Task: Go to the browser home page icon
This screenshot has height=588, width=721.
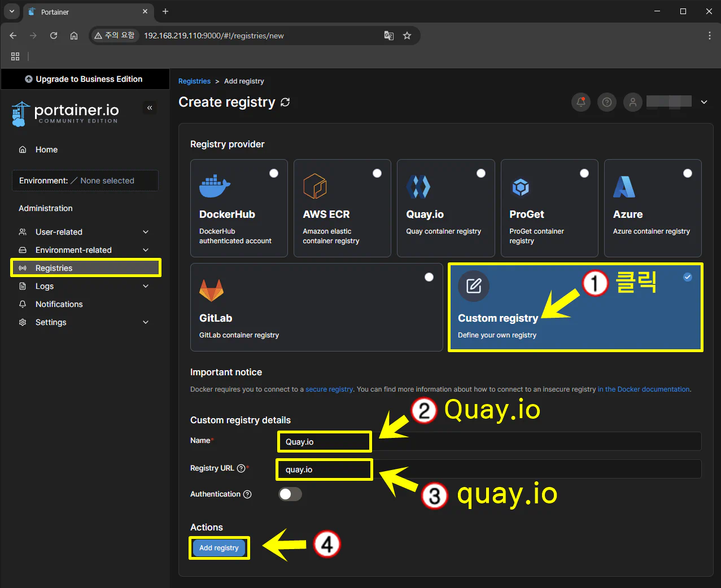Action: [x=74, y=36]
